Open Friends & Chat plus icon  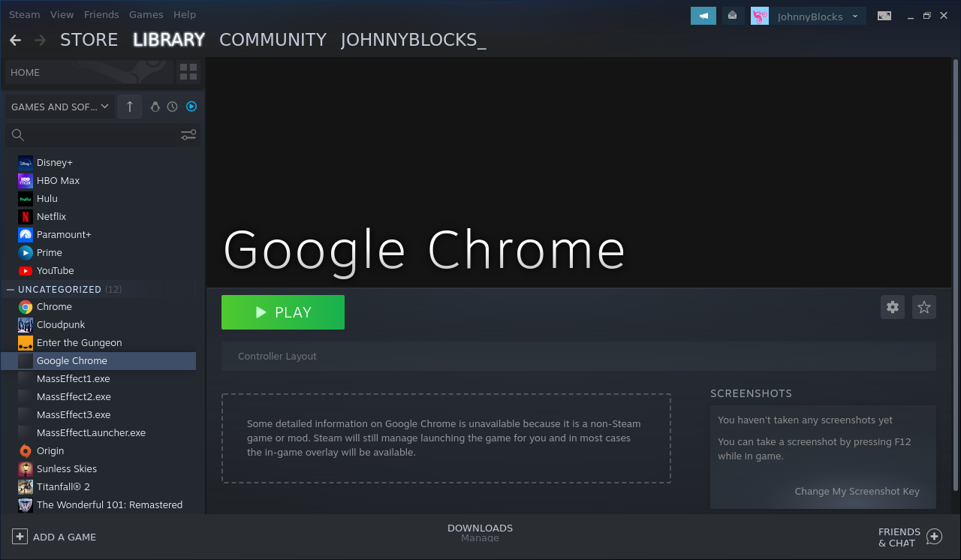click(934, 537)
